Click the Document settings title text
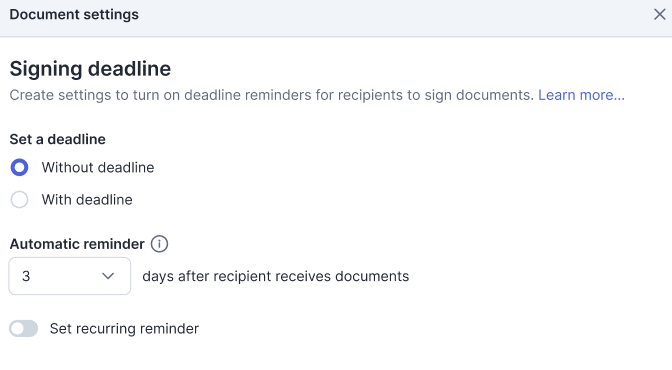Viewport: 672px width, 370px height. [x=74, y=15]
